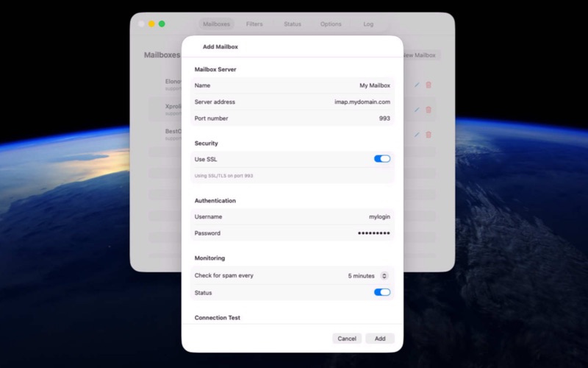Edit the BestC mailbox with pencil icon
Image resolution: width=588 pixels, height=368 pixels.
coord(417,135)
